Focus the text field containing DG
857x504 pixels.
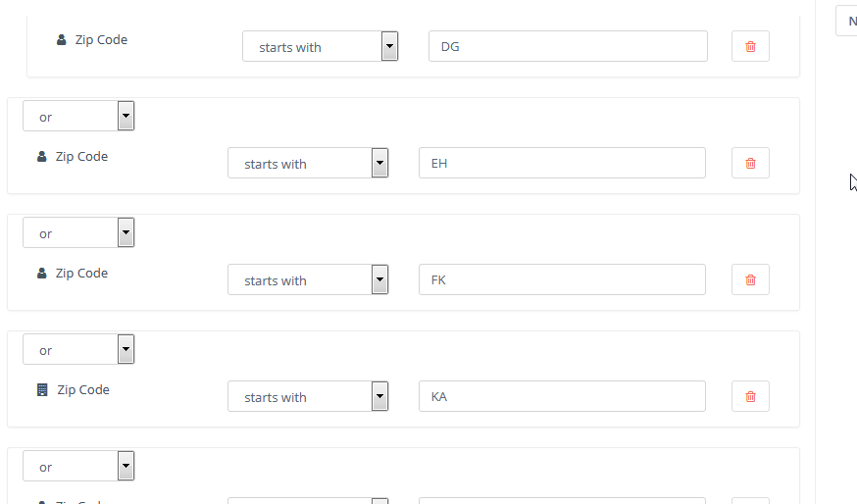568,46
